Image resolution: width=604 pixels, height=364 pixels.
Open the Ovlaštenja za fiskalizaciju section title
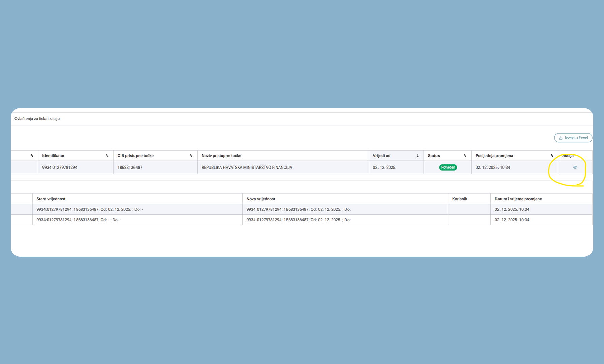[x=37, y=119]
